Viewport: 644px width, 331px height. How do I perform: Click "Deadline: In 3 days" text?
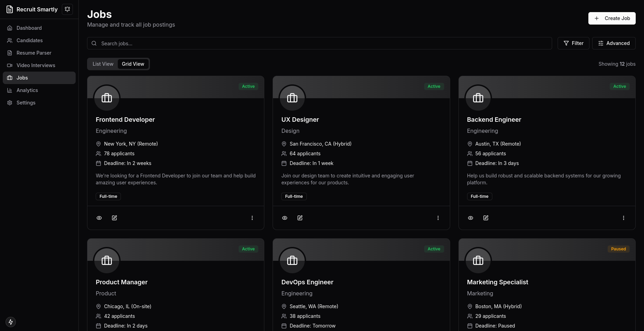point(497,163)
